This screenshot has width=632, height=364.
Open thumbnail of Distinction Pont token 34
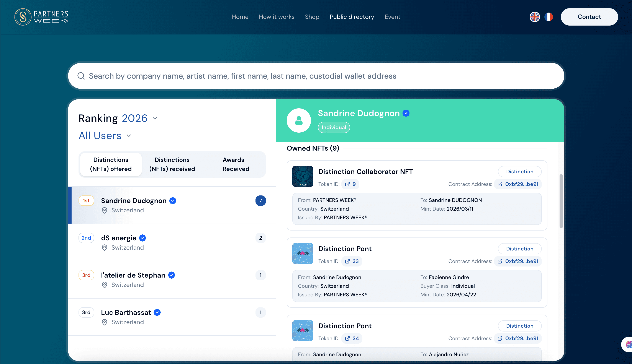coord(303,330)
